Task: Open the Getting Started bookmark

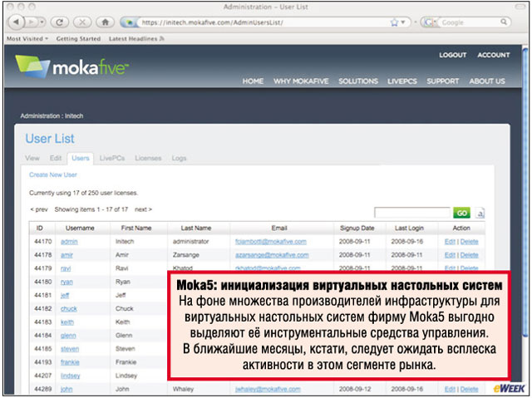Action: 78,39
